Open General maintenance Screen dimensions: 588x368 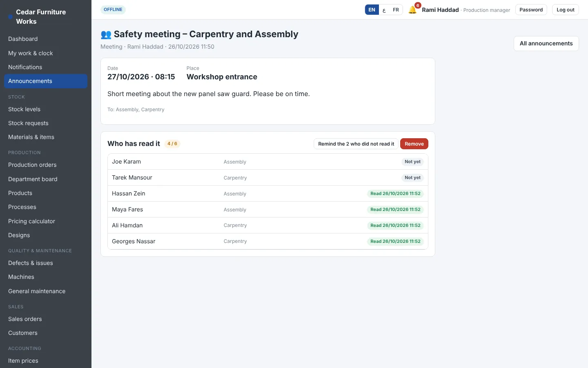pyautogui.click(x=46, y=291)
